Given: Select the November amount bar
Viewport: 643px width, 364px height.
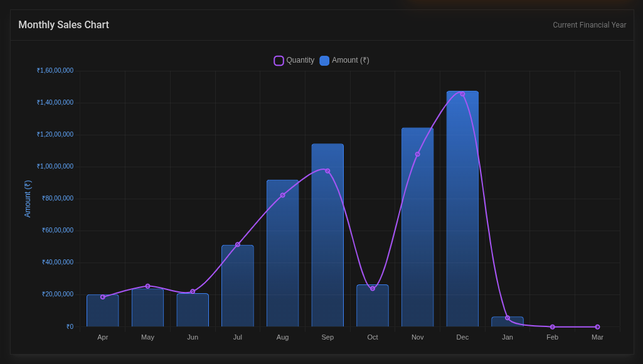Looking at the screenshot, I should [x=417, y=226].
